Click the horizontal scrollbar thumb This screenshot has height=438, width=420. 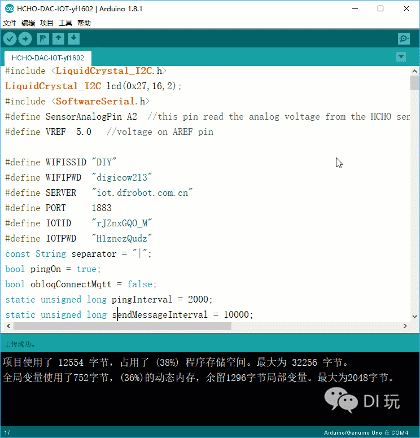tap(122, 326)
